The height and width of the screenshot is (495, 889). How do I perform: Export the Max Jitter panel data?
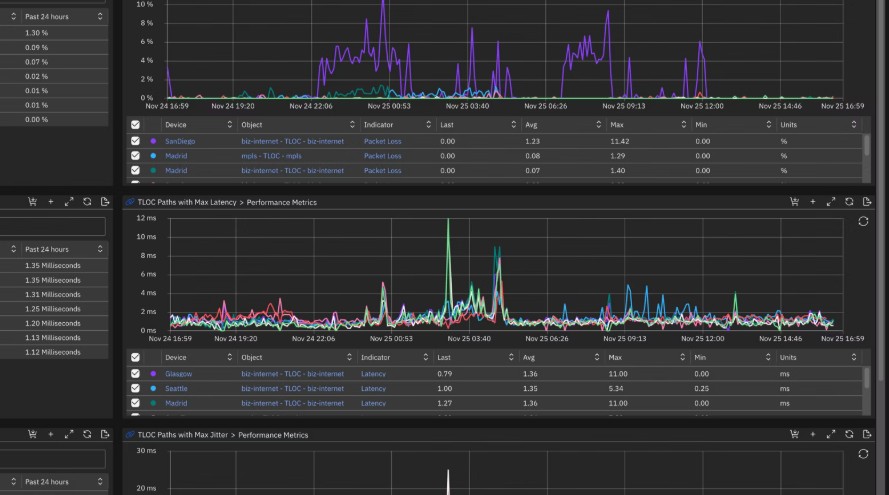coord(867,435)
